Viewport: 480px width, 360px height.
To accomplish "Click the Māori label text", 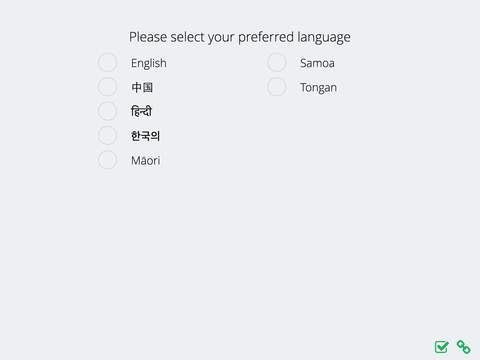I will pyautogui.click(x=146, y=160).
